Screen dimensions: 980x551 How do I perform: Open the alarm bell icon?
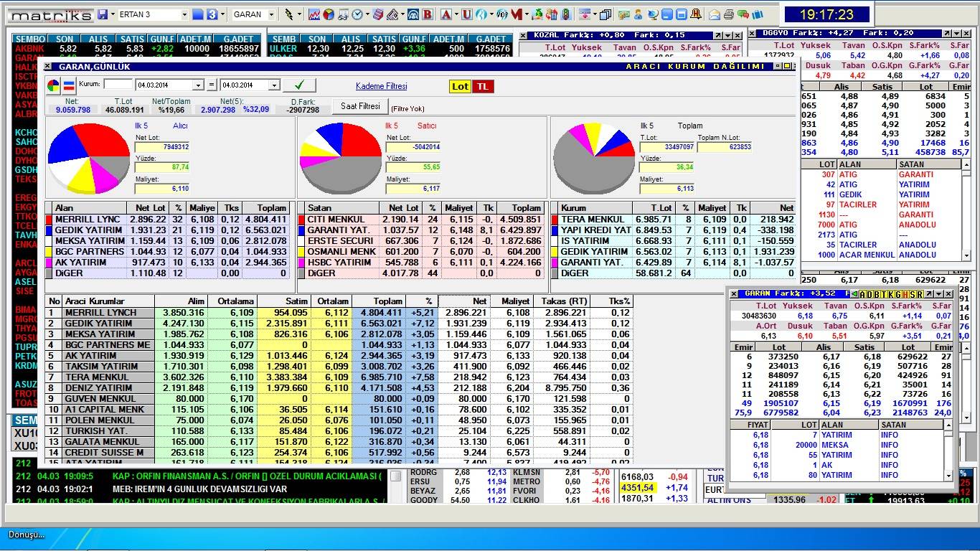pyautogui.click(x=697, y=14)
